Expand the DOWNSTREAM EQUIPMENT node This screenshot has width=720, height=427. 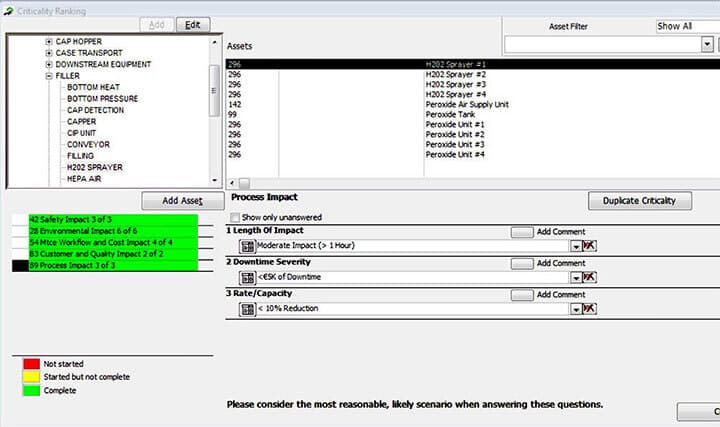point(49,65)
